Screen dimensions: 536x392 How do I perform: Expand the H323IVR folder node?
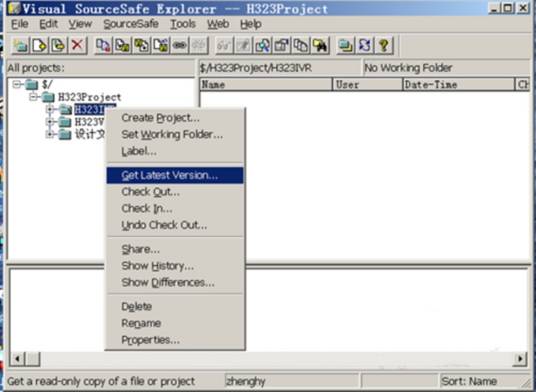click(x=50, y=109)
